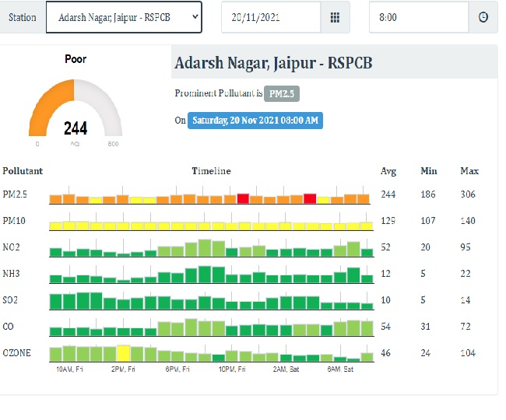Open the calendar date picker icon

point(335,17)
